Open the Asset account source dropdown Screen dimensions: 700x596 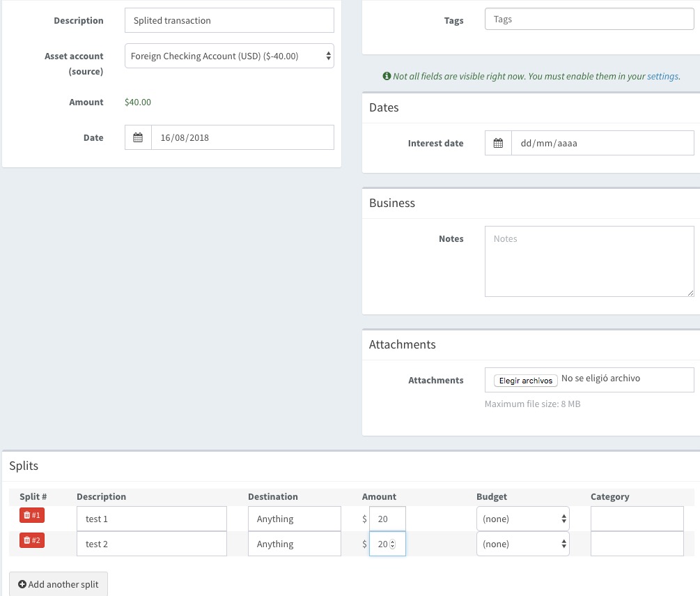tap(229, 55)
